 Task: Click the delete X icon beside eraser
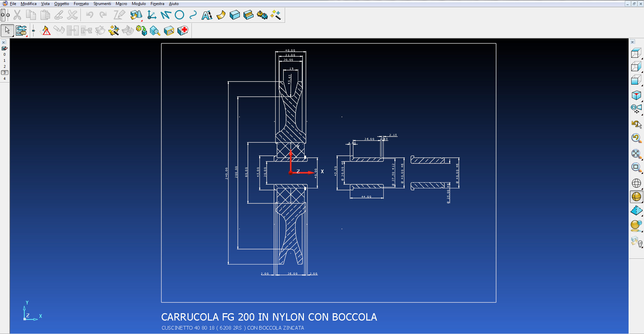(x=72, y=15)
